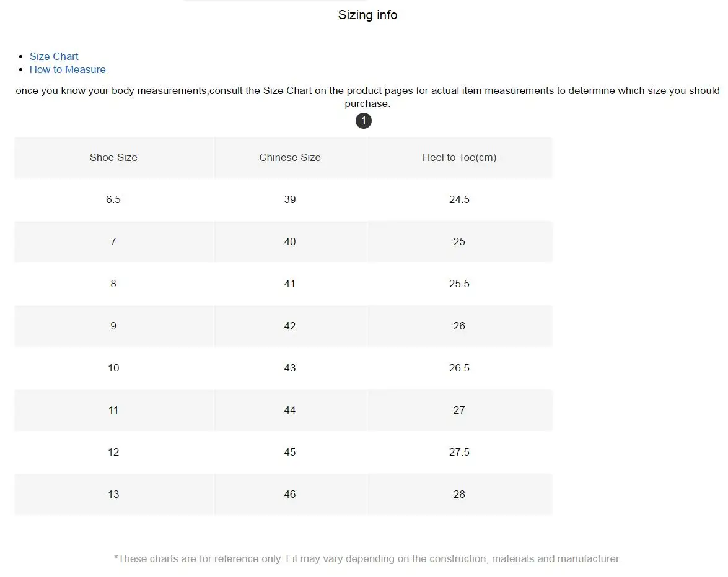Pick shoe size 11 in the table

pos(113,410)
